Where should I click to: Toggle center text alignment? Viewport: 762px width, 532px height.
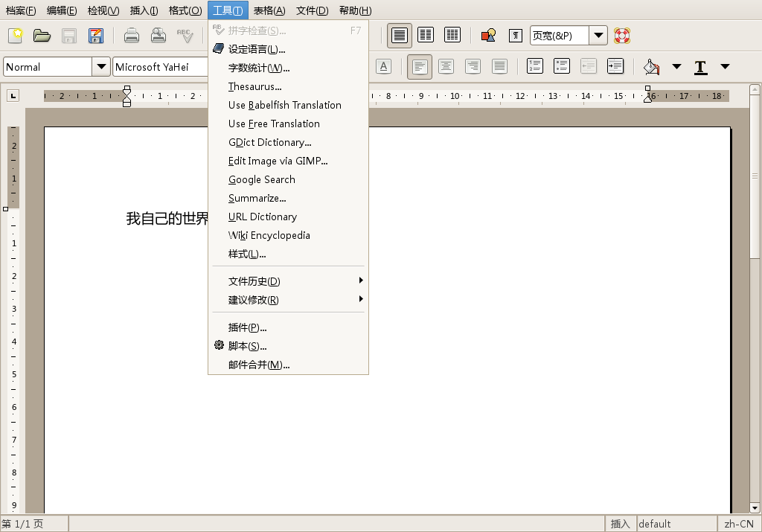[x=446, y=66]
